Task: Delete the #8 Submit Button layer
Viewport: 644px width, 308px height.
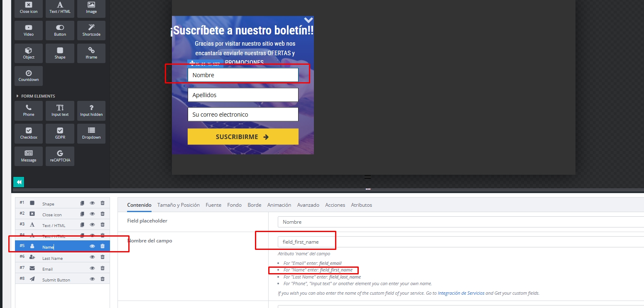Action: pyautogui.click(x=103, y=279)
